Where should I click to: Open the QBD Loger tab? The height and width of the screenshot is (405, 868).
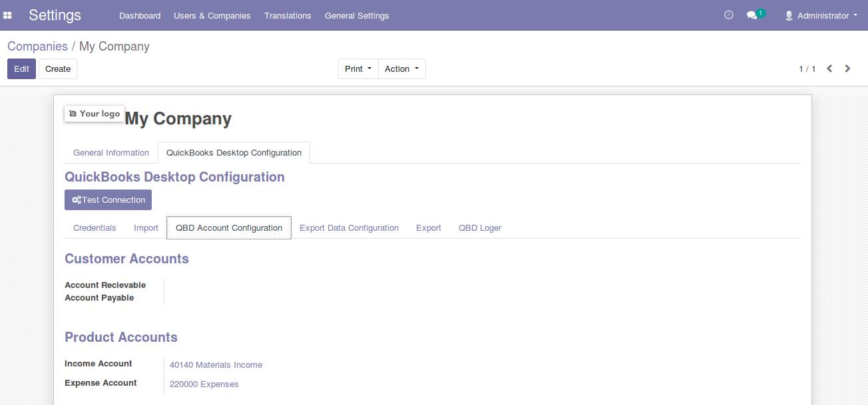coord(480,227)
